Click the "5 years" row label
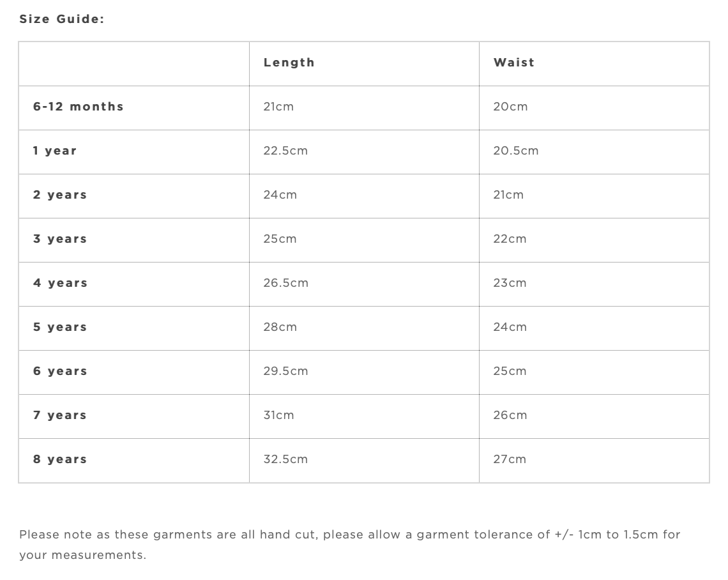Image resolution: width=728 pixels, height=580 pixels. pos(60,327)
